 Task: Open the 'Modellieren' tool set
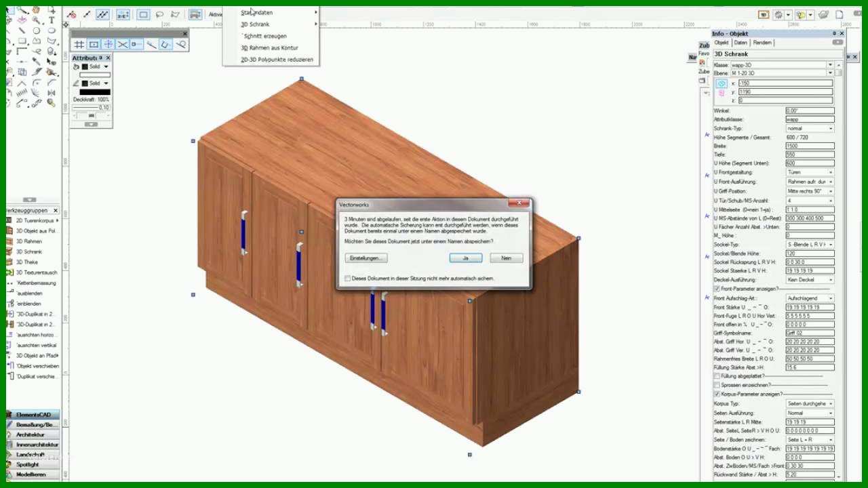tap(33, 474)
